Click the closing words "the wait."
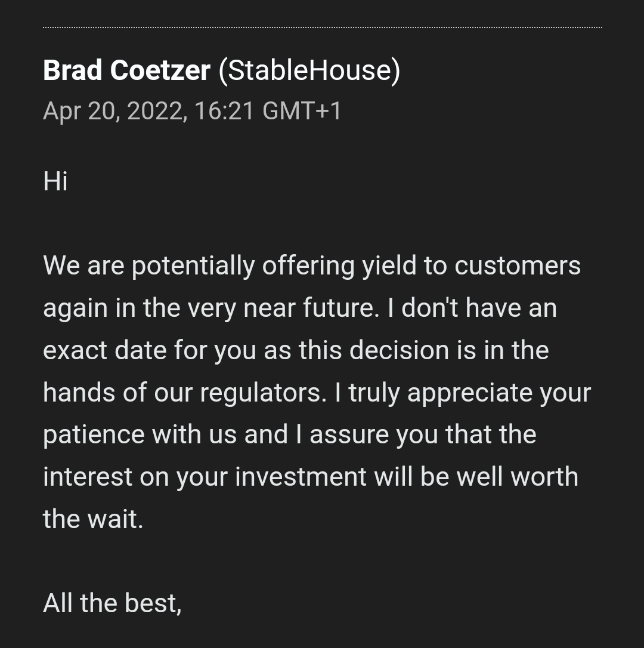This screenshot has width=644, height=648. pyautogui.click(x=93, y=519)
